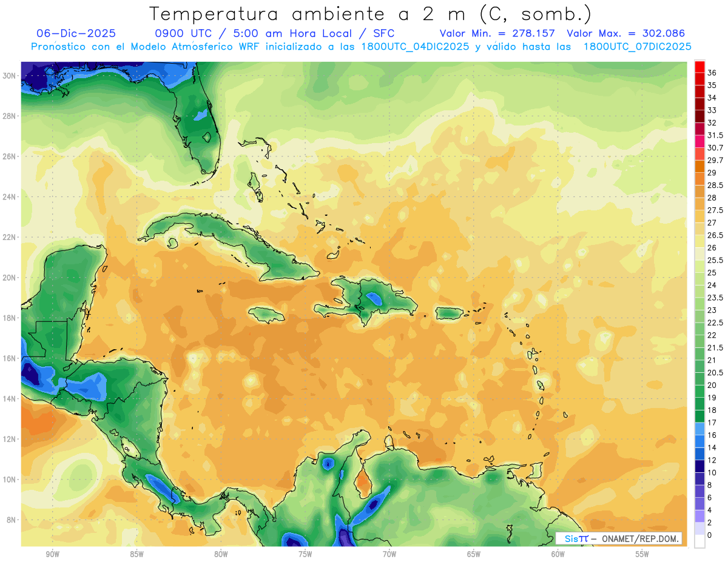
Task: Click the 75W longitude label
Action: pyautogui.click(x=305, y=555)
